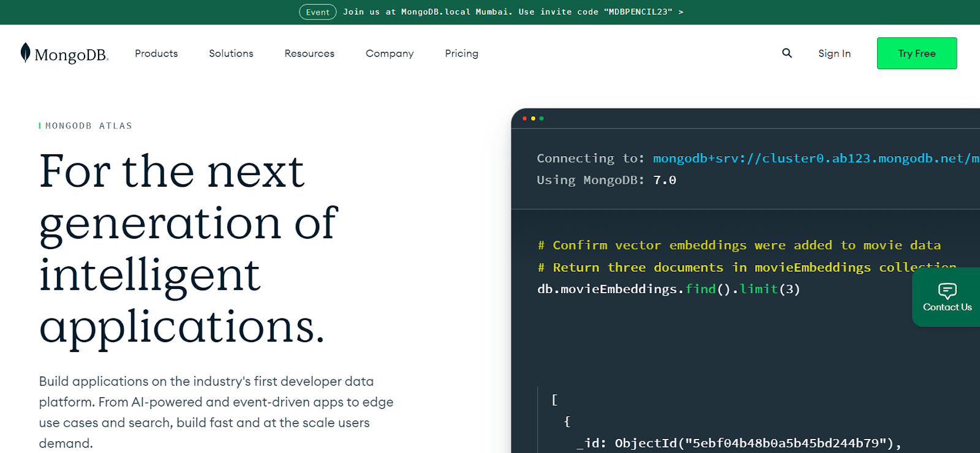
Task: Click the banner's right arrow chevron
Action: click(x=680, y=12)
